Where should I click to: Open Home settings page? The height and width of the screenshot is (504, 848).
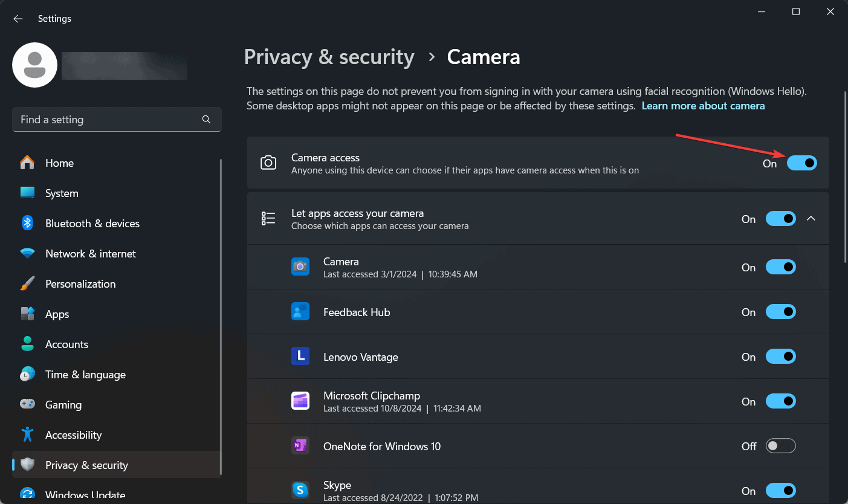click(117, 163)
